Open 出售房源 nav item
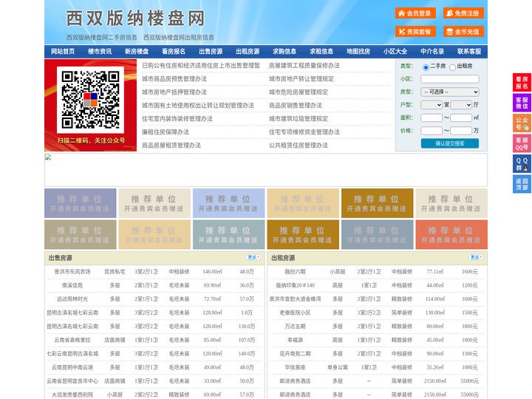Image resolution: width=532 pixels, height=399 pixels. click(x=211, y=52)
